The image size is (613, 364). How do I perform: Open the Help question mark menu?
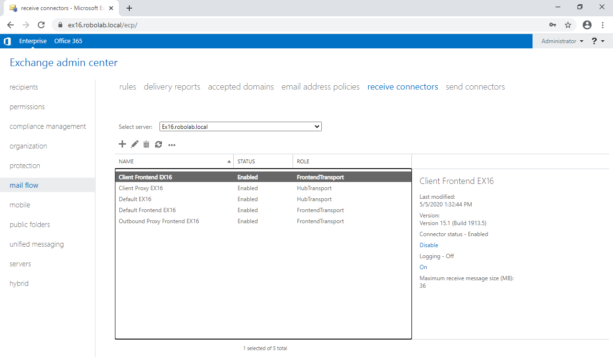[594, 41]
